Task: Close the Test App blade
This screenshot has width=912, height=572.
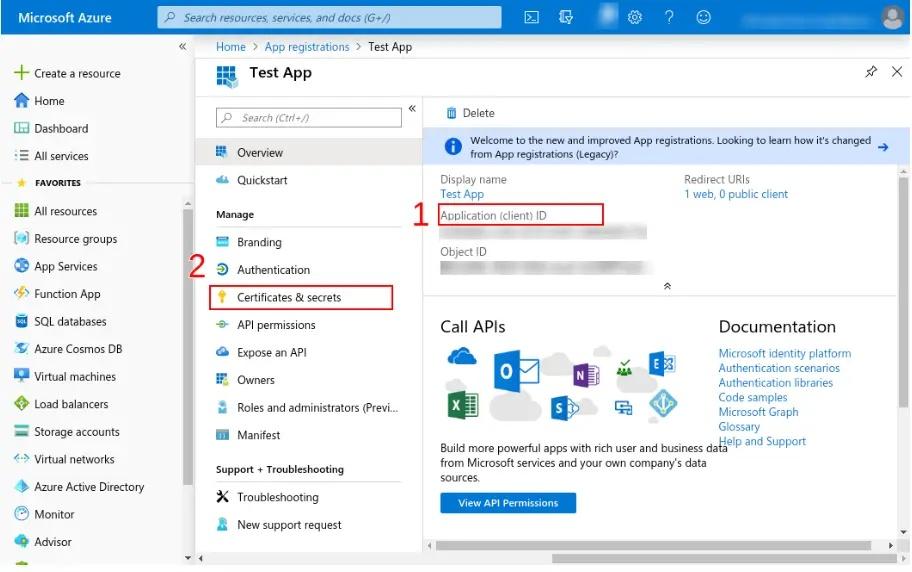Action: point(897,72)
